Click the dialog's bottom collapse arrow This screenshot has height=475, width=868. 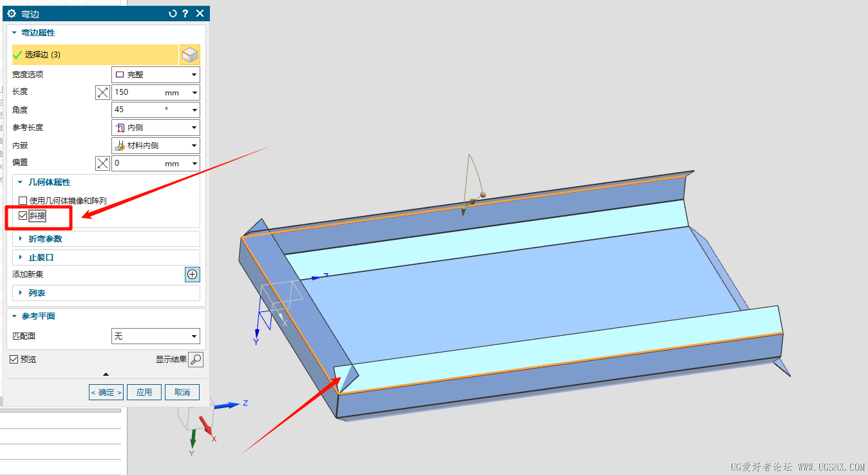tap(106, 374)
